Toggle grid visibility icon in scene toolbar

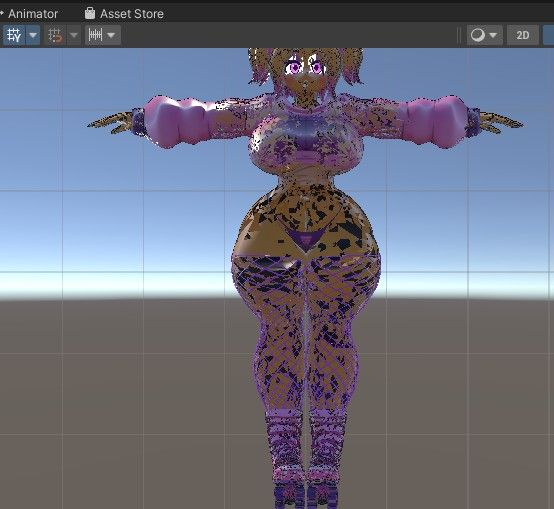[x=14, y=35]
